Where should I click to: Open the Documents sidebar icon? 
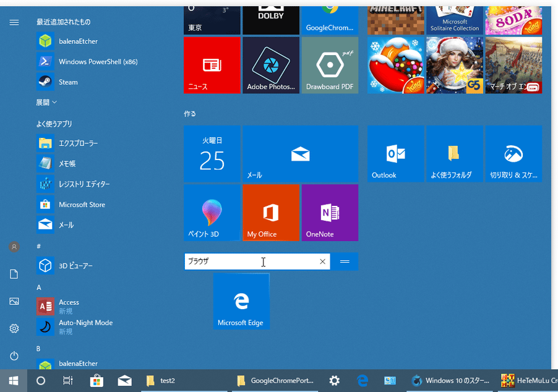pyautogui.click(x=14, y=274)
